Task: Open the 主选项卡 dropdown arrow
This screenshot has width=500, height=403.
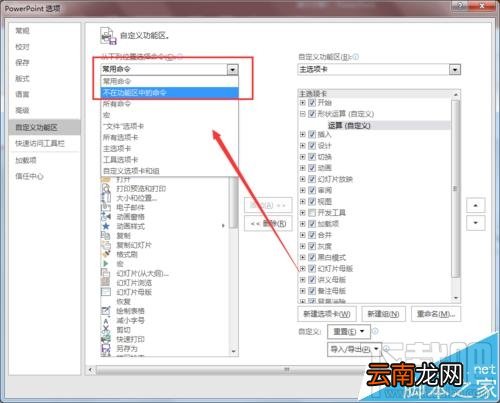Action: click(x=455, y=70)
